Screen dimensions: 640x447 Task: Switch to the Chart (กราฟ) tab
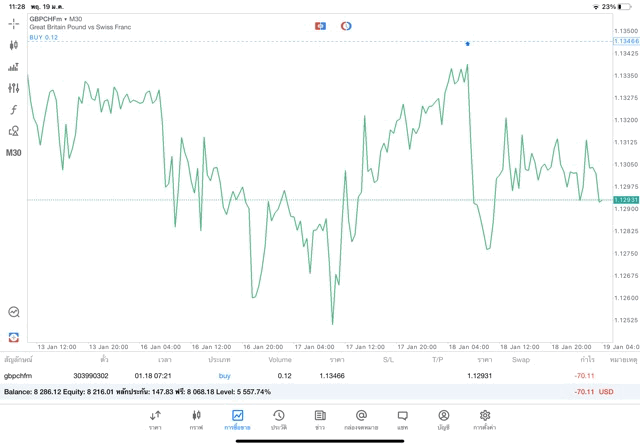click(196, 419)
